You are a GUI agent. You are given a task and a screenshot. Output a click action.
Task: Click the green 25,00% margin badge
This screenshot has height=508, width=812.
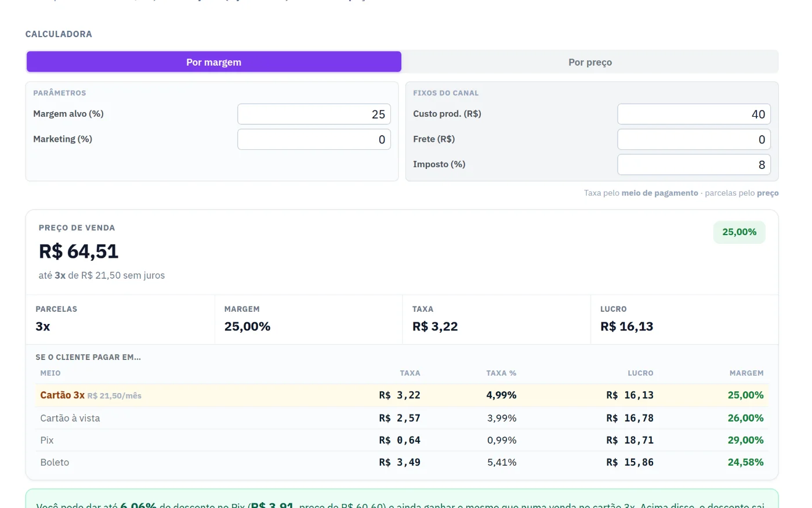click(739, 232)
